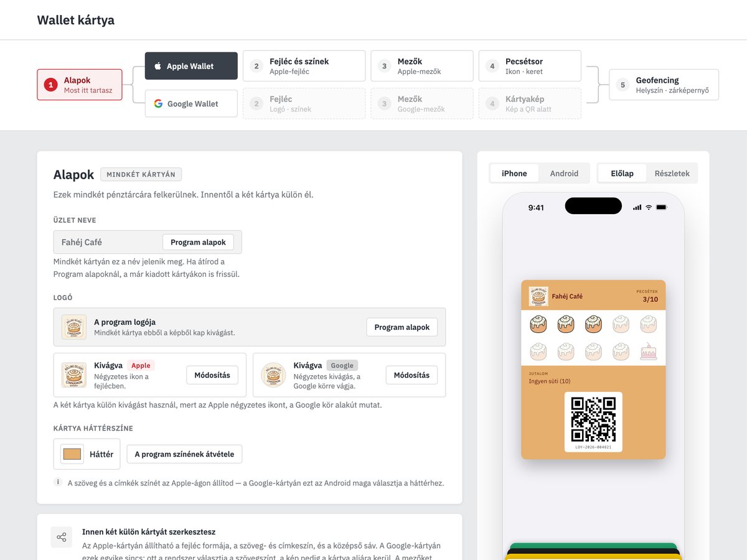This screenshot has height=560, width=747.
Task: Click the square Apple cutout logo thumbnail
Action: point(74,375)
